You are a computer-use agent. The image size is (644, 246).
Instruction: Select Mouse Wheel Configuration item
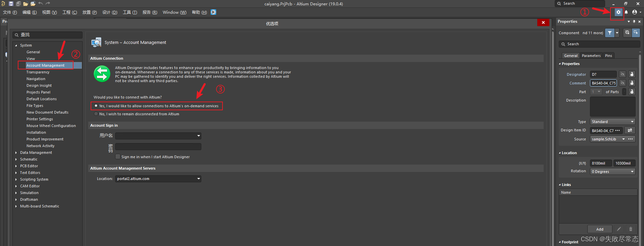pos(51,126)
